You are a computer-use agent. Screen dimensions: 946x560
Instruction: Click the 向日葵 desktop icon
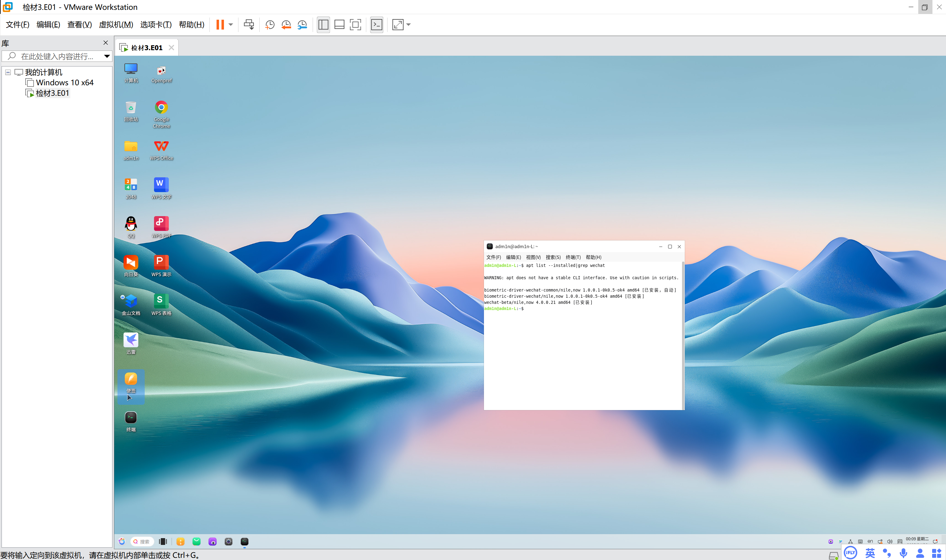click(131, 263)
